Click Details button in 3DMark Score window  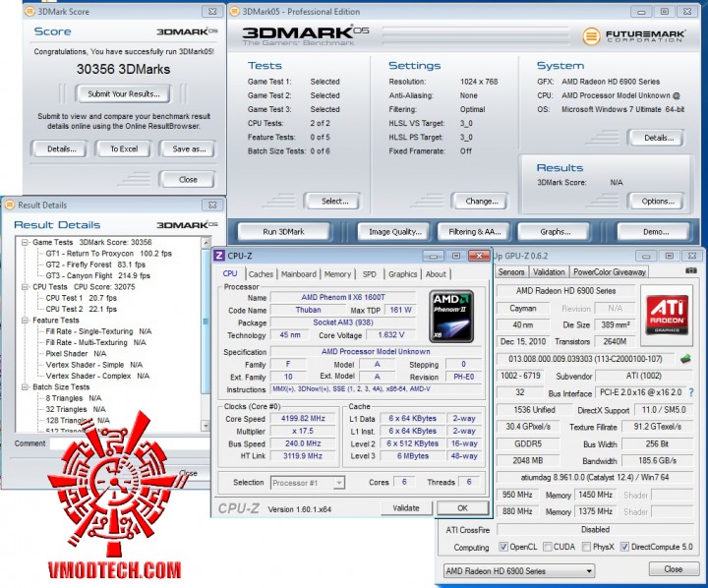pos(61,149)
